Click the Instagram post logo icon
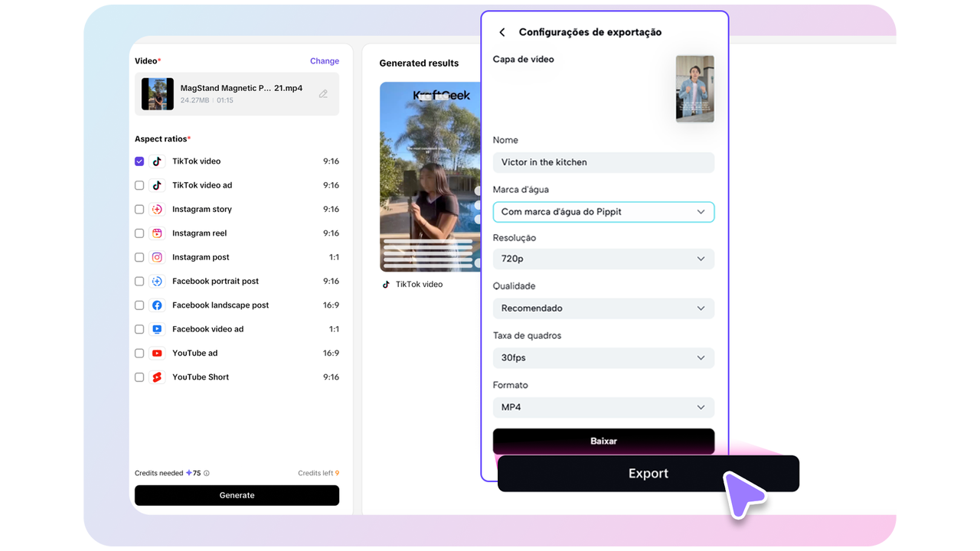This screenshot has width=980, height=551. coord(157,257)
